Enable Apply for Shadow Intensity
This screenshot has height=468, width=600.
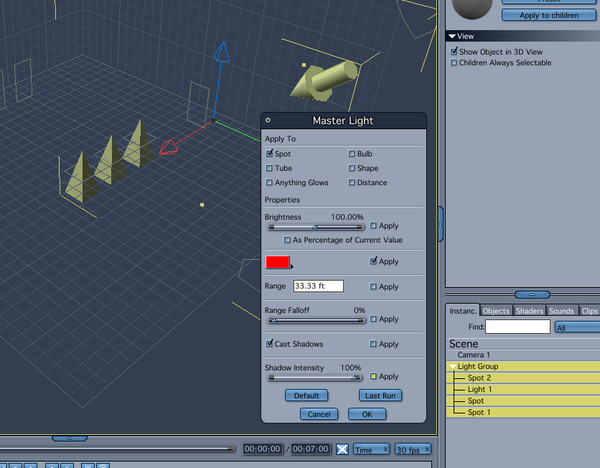pos(373,376)
